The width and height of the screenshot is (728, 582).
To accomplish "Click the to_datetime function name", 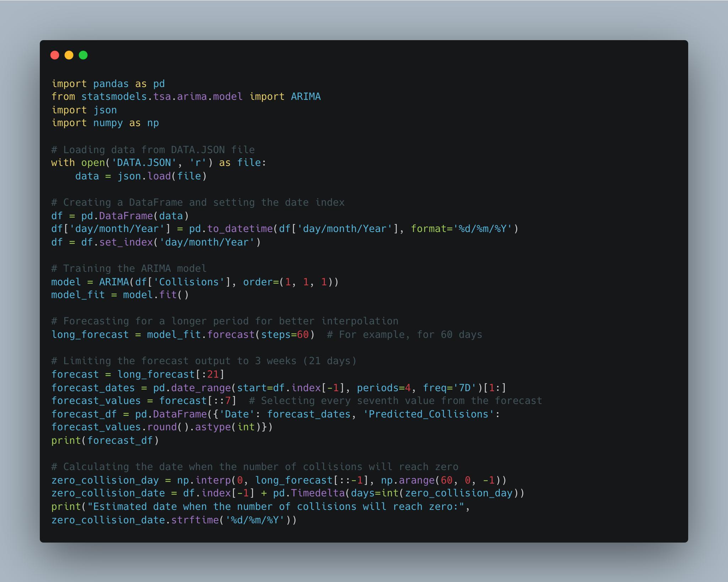I will click(240, 229).
